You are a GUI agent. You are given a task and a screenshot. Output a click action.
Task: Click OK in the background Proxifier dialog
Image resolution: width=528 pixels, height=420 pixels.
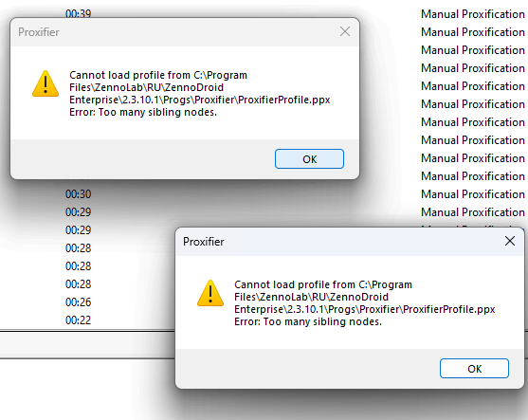tap(309, 159)
